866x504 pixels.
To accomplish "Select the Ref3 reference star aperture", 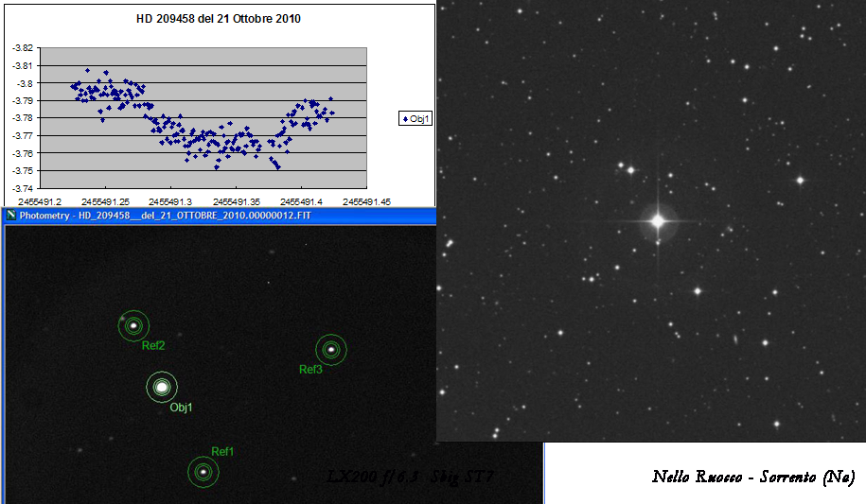I will pos(330,350).
